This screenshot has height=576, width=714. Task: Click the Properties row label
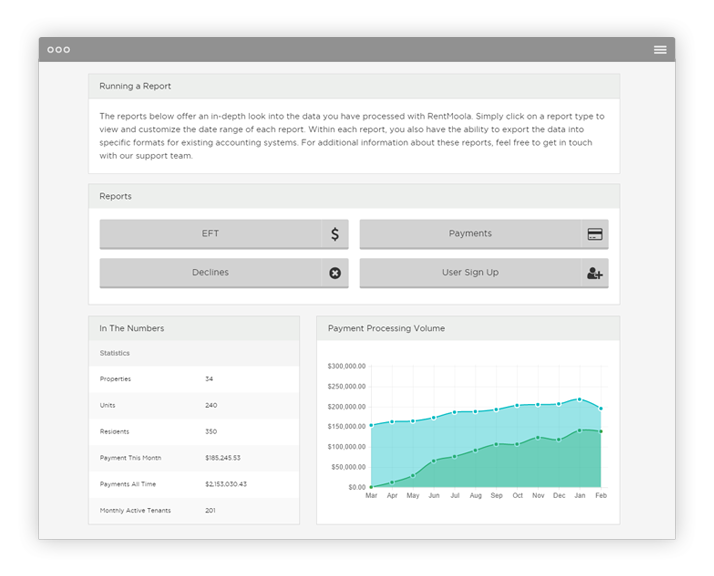115,379
